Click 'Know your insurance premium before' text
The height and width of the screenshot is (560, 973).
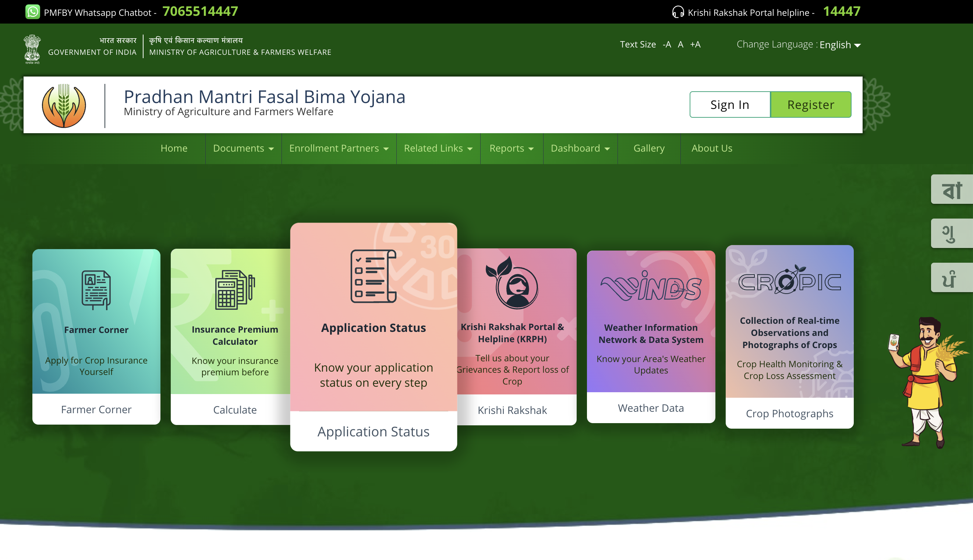235,366
